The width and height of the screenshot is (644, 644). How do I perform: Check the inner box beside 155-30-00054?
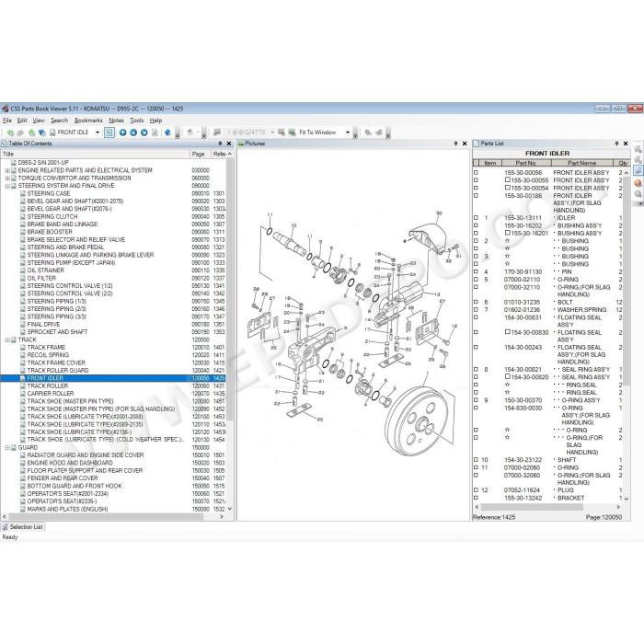508,188
